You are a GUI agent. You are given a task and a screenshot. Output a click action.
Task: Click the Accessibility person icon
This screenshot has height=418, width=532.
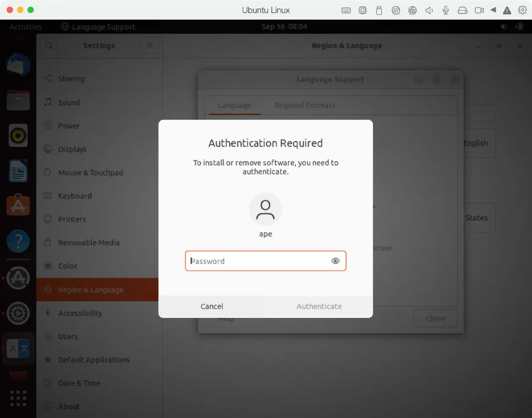click(48, 313)
